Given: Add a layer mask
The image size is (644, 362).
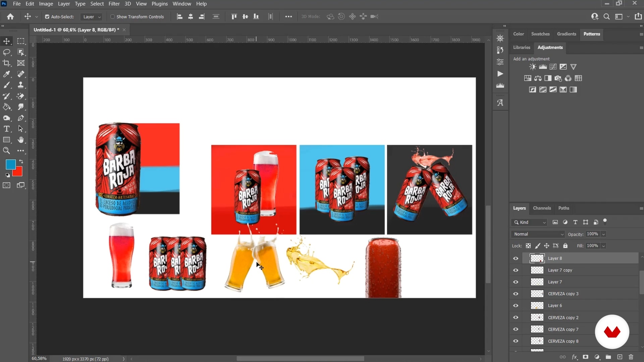Looking at the screenshot, I should 586,357.
